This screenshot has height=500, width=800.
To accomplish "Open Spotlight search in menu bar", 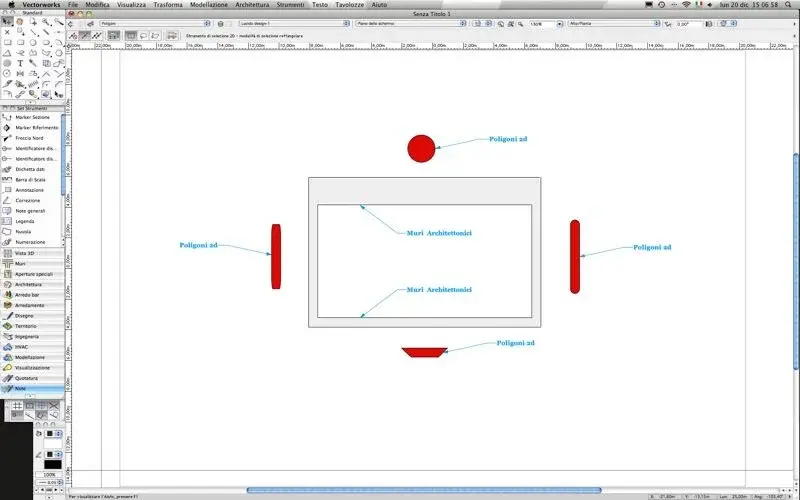I will click(790, 5).
